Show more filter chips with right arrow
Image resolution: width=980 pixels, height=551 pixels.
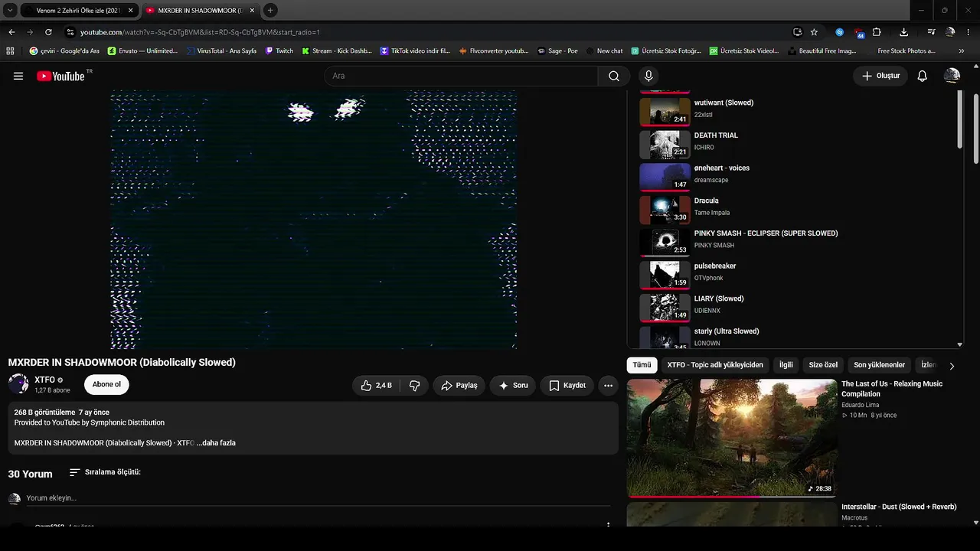pos(952,366)
